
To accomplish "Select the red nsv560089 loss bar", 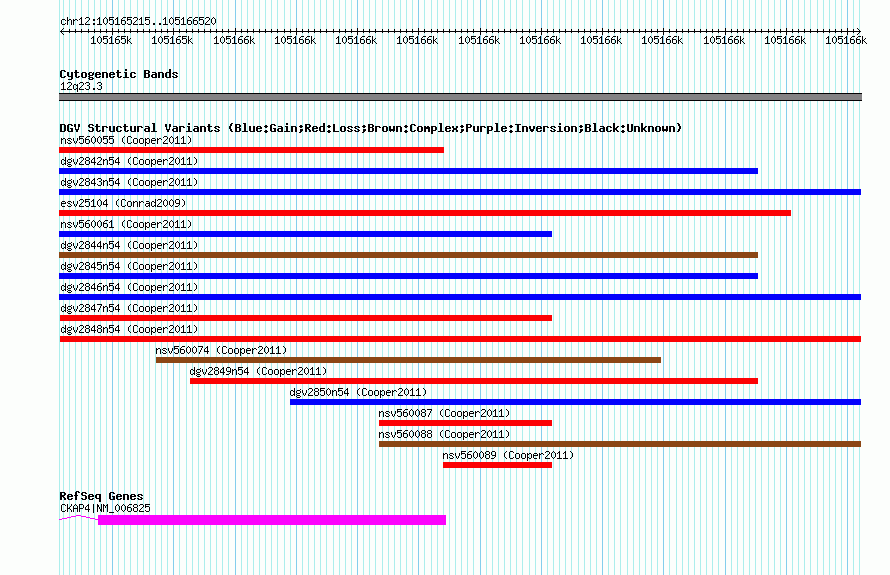I will [497, 465].
